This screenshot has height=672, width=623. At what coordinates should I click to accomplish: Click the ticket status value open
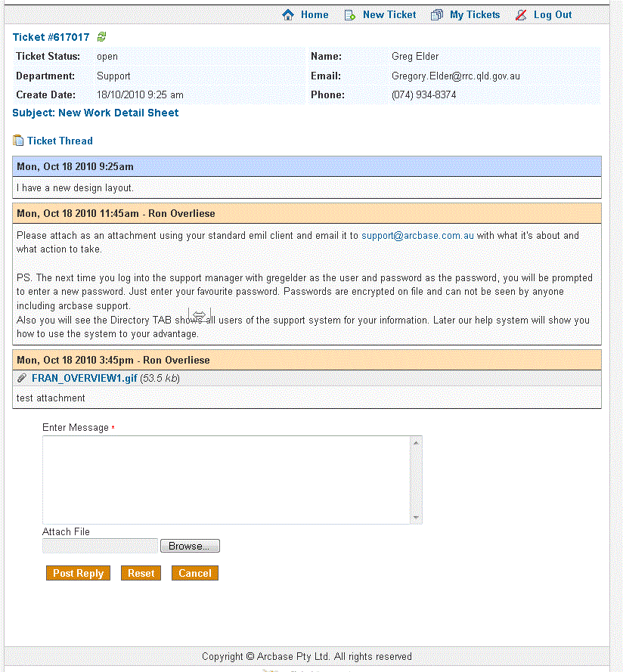[107, 57]
